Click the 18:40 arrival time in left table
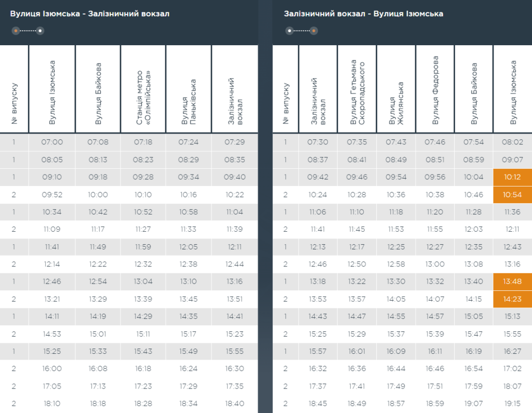 (235, 404)
